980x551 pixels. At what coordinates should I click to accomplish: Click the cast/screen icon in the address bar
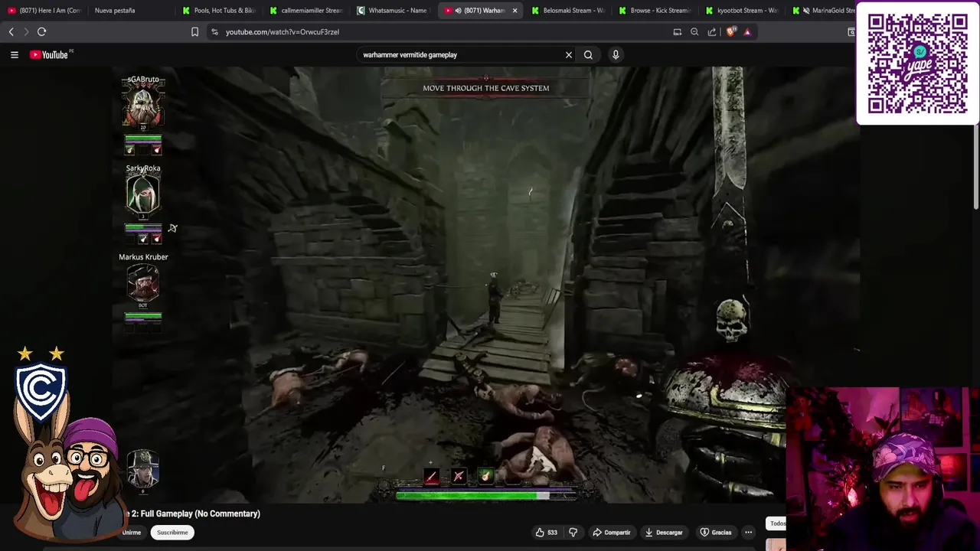(677, 31)
